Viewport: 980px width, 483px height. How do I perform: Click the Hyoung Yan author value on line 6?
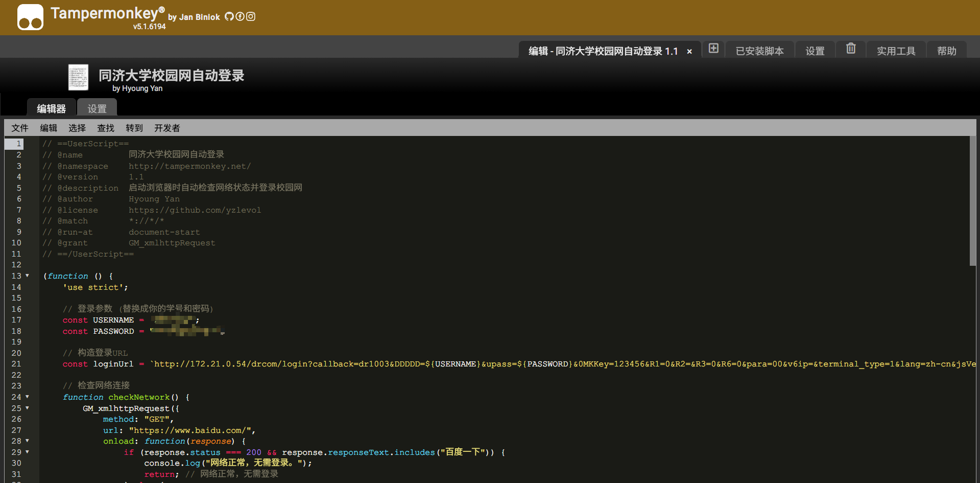[x=154, y=199]
